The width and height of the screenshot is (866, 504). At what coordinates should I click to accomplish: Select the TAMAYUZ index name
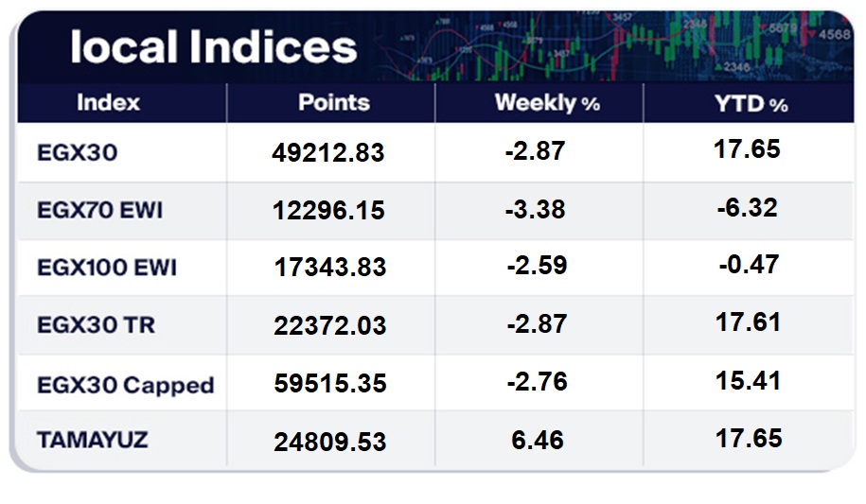[92, 440]
